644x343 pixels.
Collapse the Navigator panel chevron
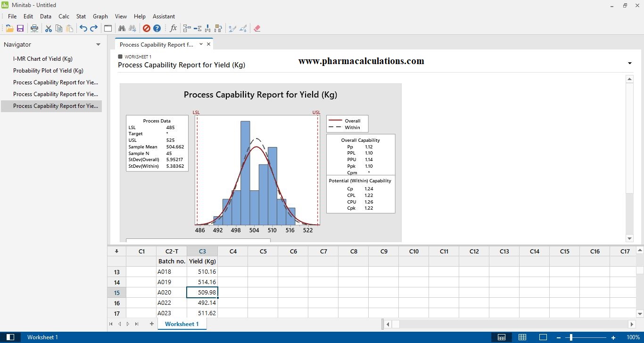(99, 44)
